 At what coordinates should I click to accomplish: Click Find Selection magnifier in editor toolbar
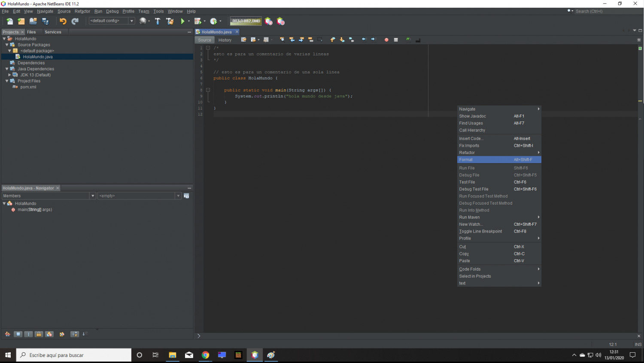(283, 39)
